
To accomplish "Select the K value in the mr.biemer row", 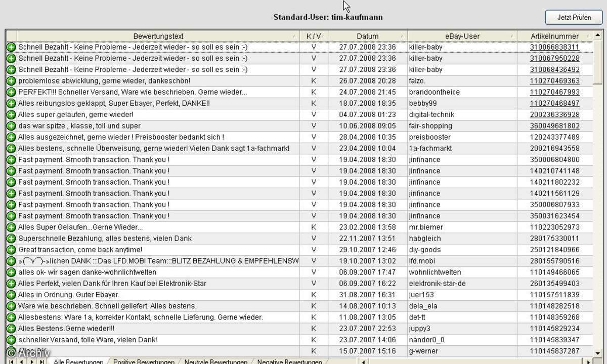I will click(314, 227).
